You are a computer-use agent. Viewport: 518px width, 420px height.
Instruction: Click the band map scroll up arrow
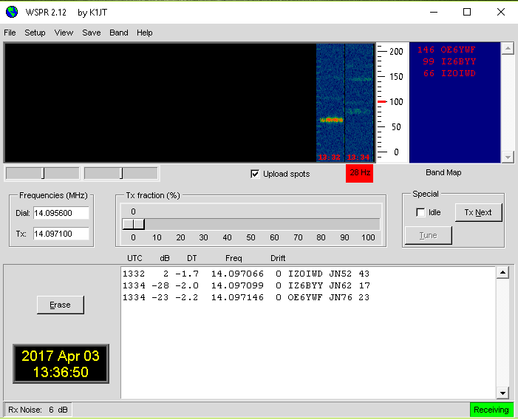(508, 49)
